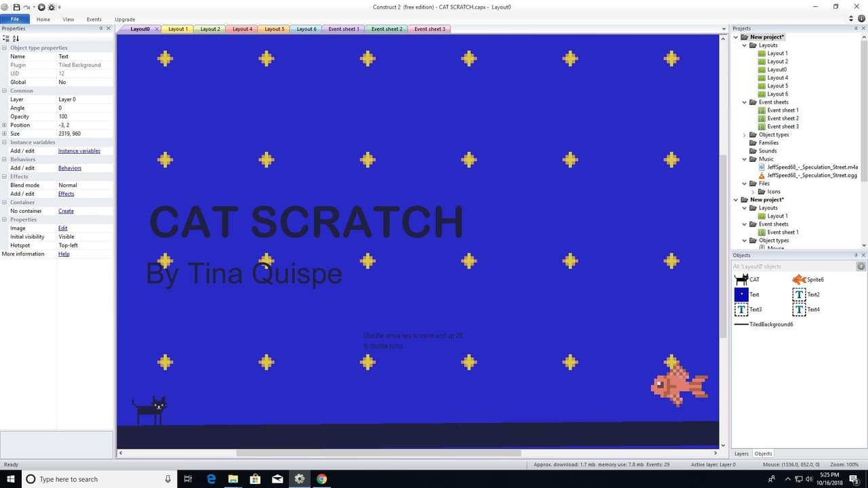
Task: Select the Text4 object
Action: coord(806,309)
